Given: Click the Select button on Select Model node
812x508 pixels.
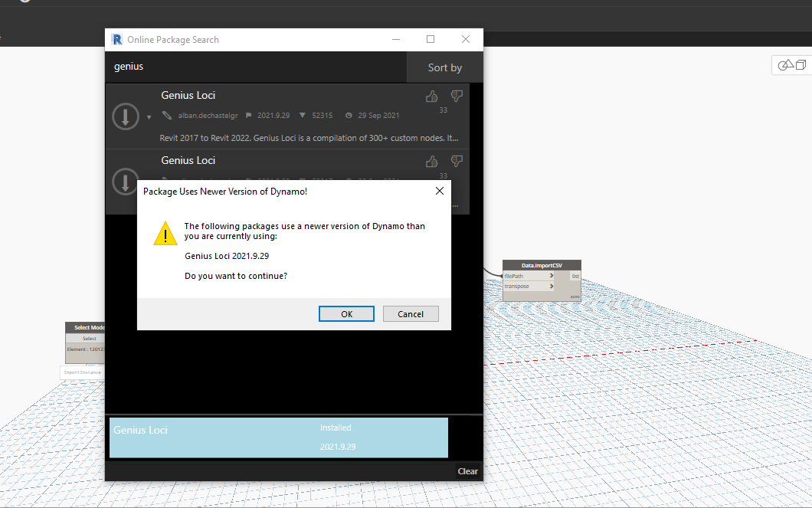Looking at the screenshot, I should pyautogui.click(x=89, y=338).
